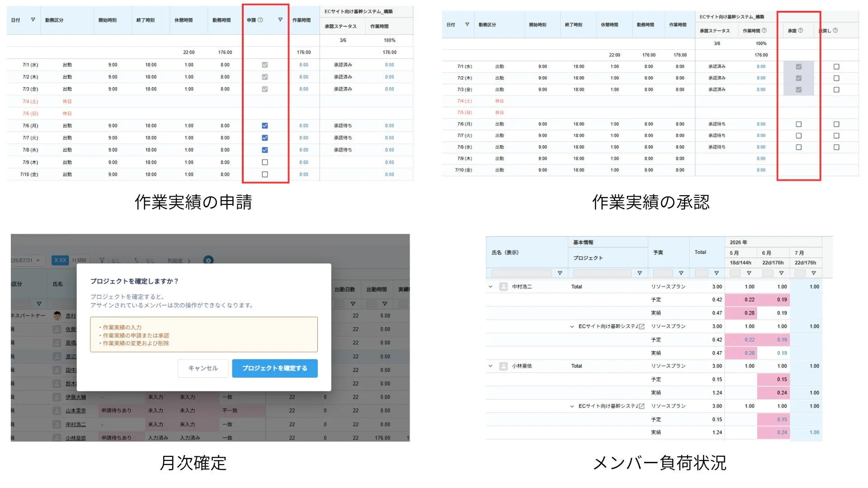Open external link icon of 小林亜依's ECサイト project

tap(642, 407)
